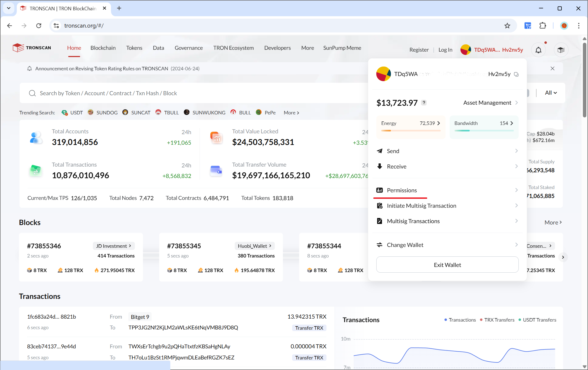Close the announcement banner
This screenshot has height=370, width=588.
point(553,68)
